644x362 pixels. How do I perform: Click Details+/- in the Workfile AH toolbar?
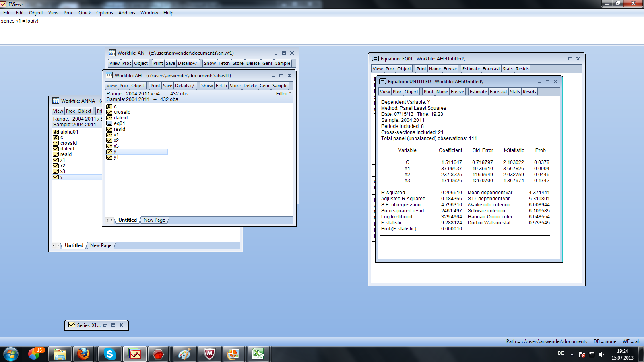tap(185, 86)
